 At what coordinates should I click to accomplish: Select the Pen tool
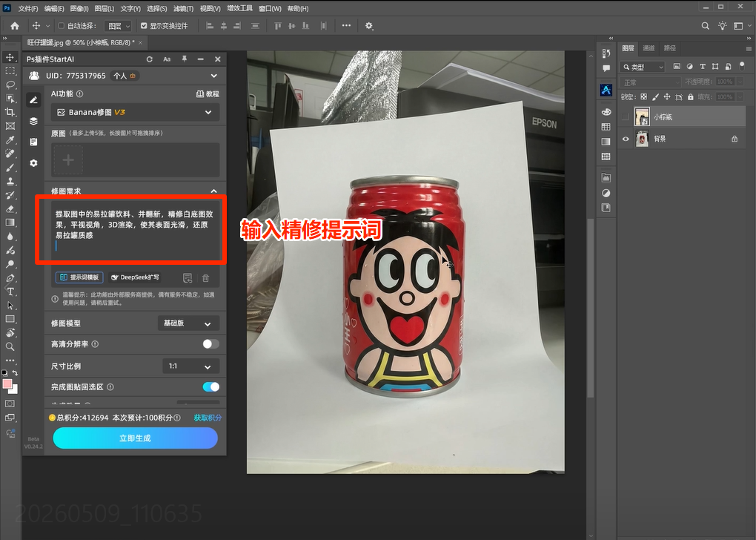[x=10, y=278]
